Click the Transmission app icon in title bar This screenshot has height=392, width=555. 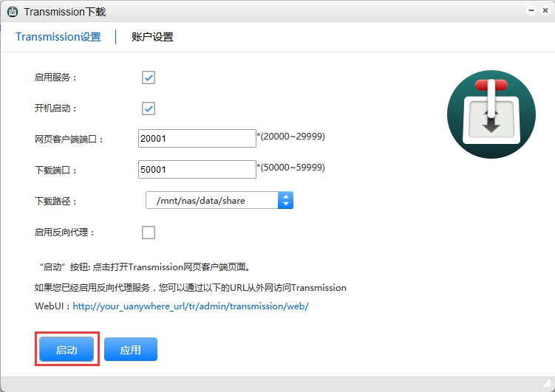coord(13,13)
